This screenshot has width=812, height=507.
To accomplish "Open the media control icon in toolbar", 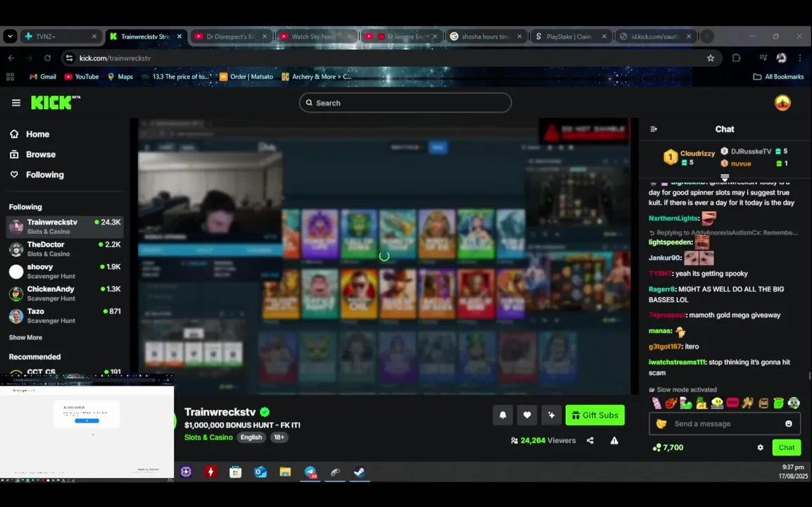I will tap(763, 58).
